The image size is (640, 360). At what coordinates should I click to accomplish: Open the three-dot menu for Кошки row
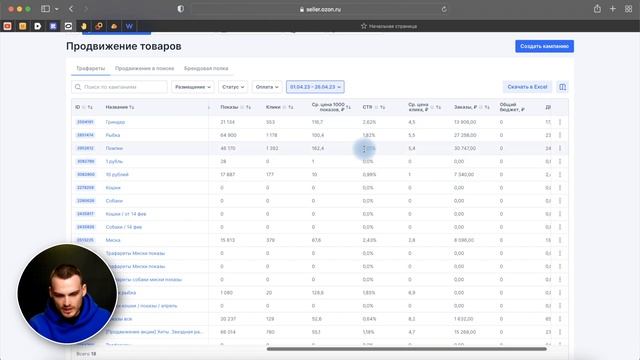pyautogui.click(x=560, y=188)
